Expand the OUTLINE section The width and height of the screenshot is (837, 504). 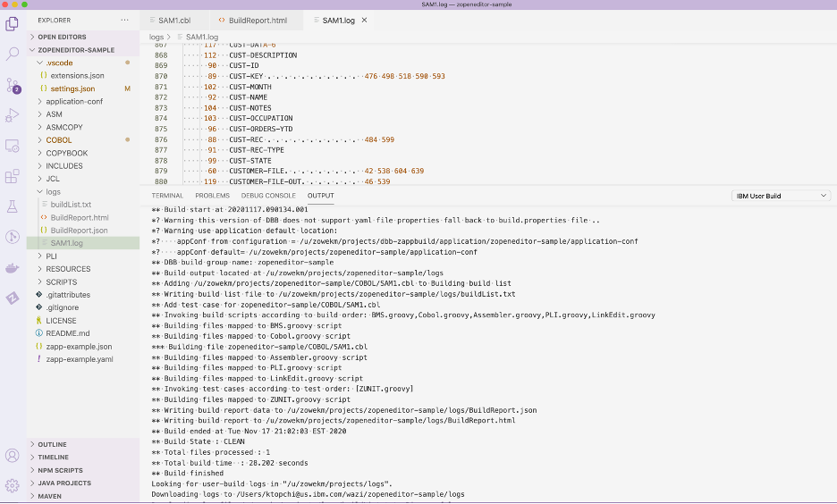click(x=83, y=444)
